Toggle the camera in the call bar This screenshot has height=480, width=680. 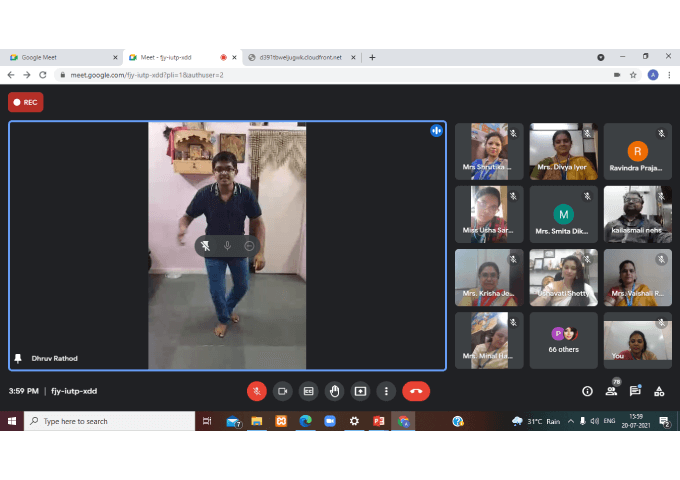pyautogui.click(x=282, y=391)
